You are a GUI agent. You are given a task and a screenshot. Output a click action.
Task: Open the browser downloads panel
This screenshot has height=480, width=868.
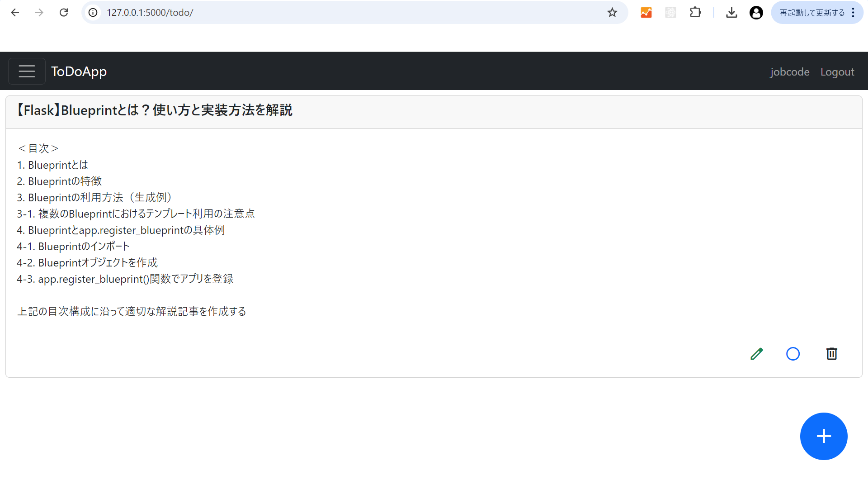coord(731,12)
